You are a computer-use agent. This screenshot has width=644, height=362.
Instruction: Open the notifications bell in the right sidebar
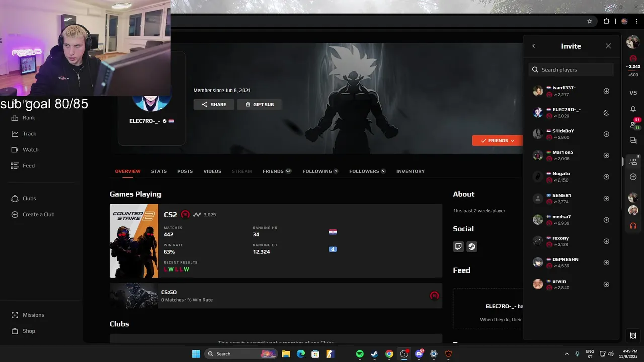(633, 109)
